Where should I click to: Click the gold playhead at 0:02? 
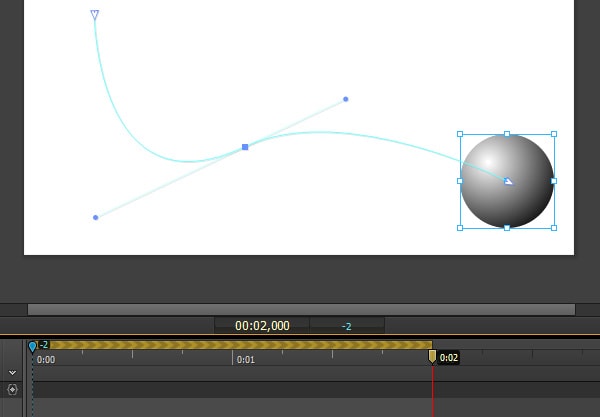click(432, 357)
